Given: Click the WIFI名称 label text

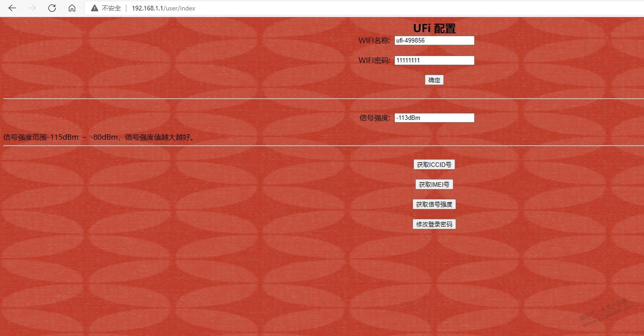Looking at the screenshot, I should pos(374,40).
